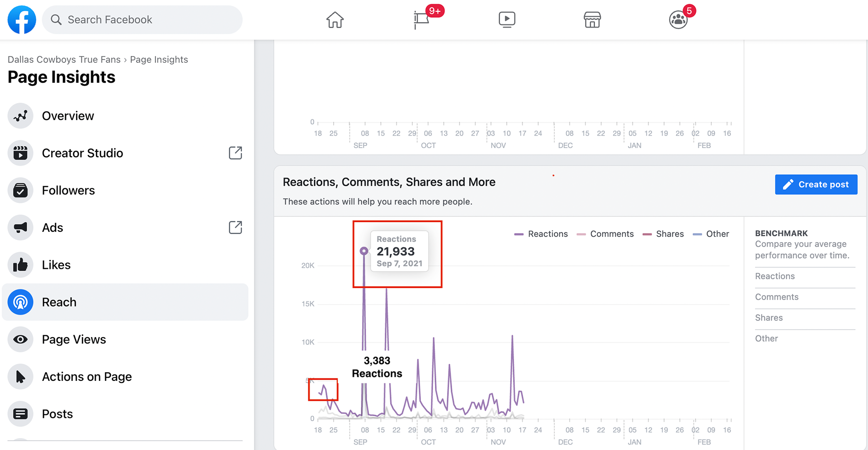Click the Creator Studio clapperboard icon

click(x=20, y=153)
